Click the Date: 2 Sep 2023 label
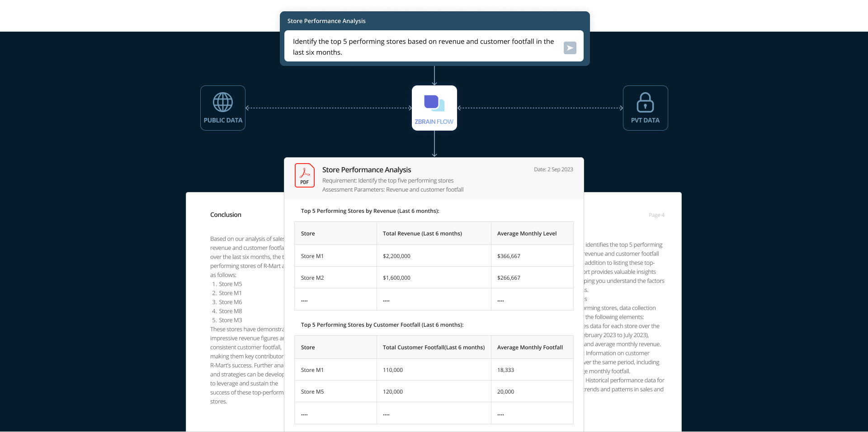Image resolution: width=868 pixels, height=432 pixels. (x=553, y=169)
